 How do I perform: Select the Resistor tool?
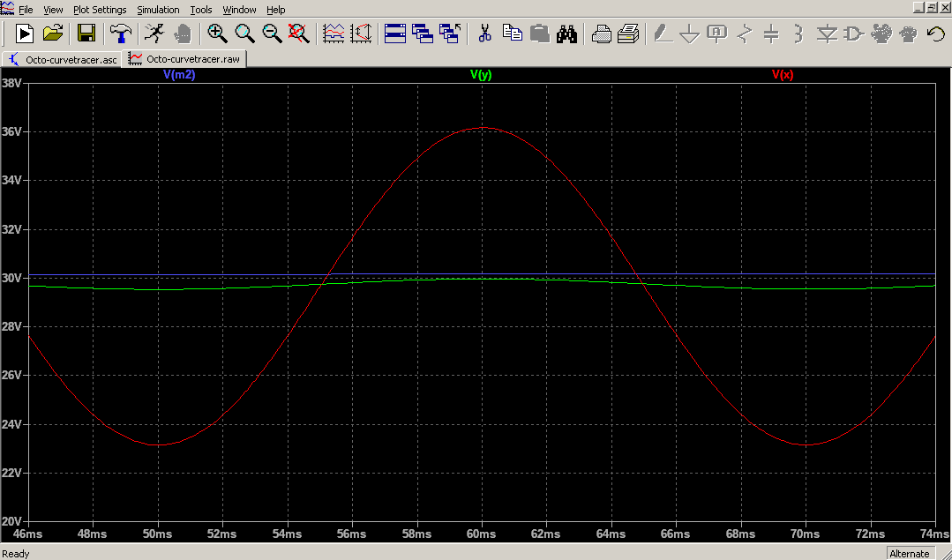pos(745,34)
